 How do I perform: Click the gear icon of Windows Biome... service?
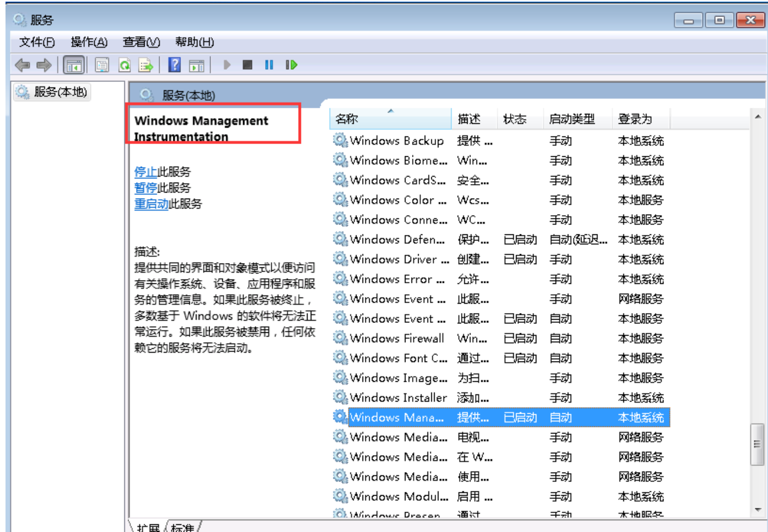[340, 160]
